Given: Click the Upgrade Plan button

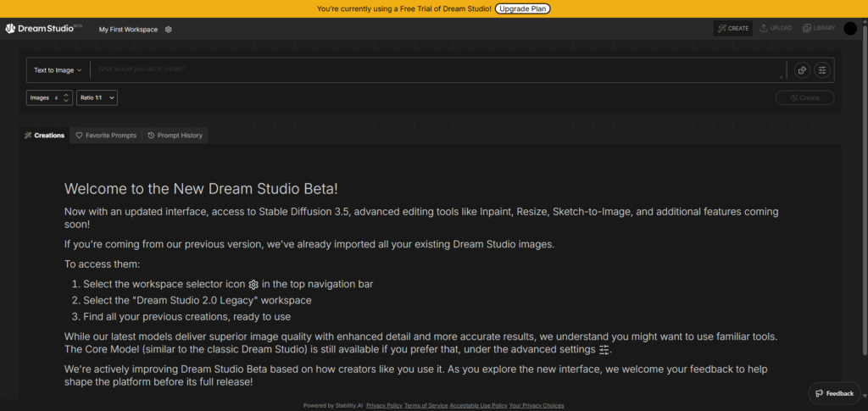Looking at the screenshot, I should point(522,8).
